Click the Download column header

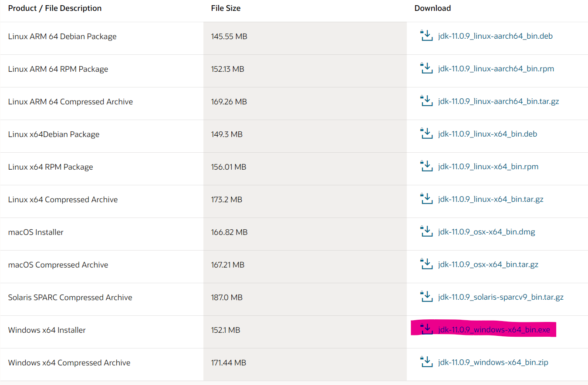[x=433, y=8]
